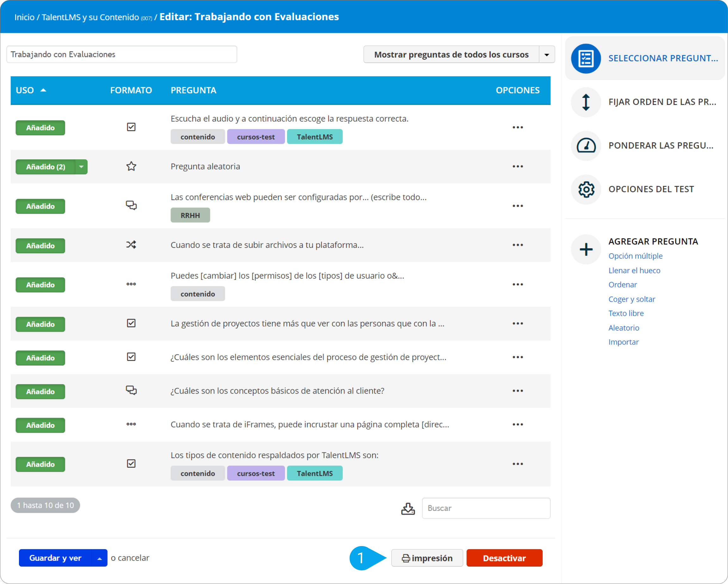The height and width of the screenshot is (584, 728).
Task: Toggle Añadido status for 'subir archivos' question
Action: (40, 246)
